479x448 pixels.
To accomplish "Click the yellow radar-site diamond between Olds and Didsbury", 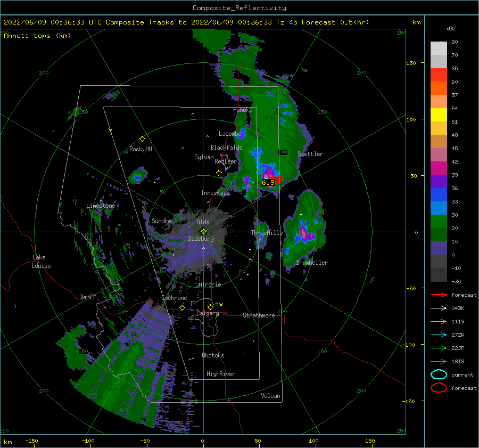I will (203, 232).
